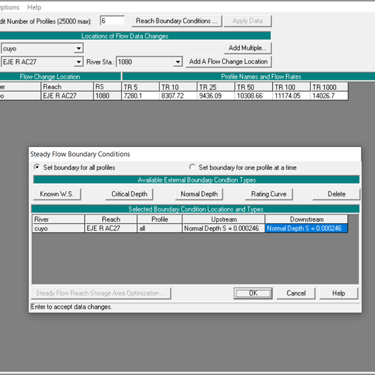The height and width of the screenshot is (375, 375).
Task: Click flow value cell 14026.7
Action: 329,96
